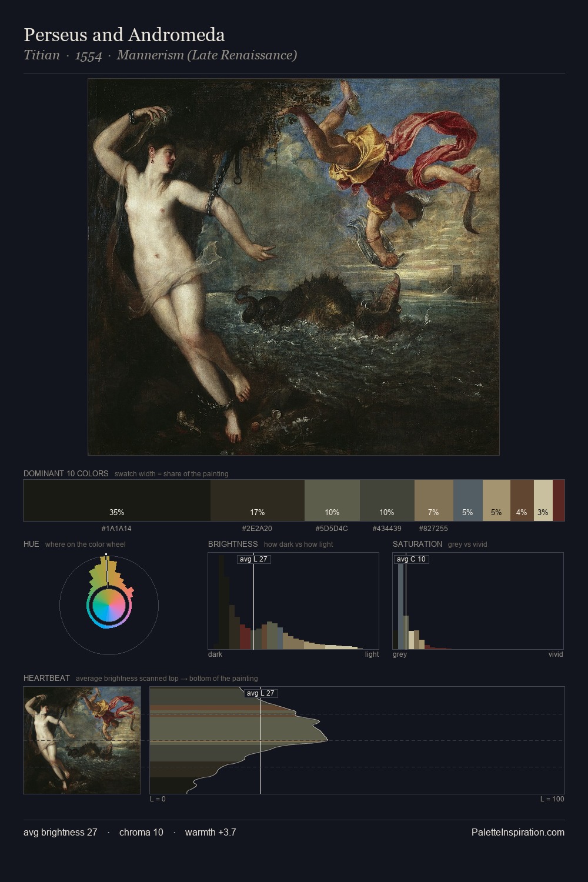Select the 17% dark brown swatch
The height and width of the screenshot is (882, 588).
(x=258, y=500)
